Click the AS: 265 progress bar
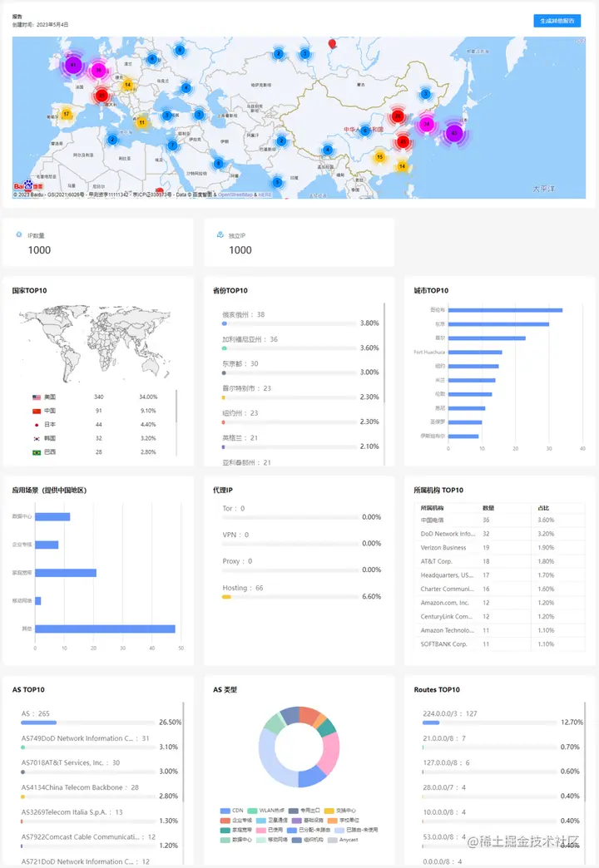 tap(89, 723)
